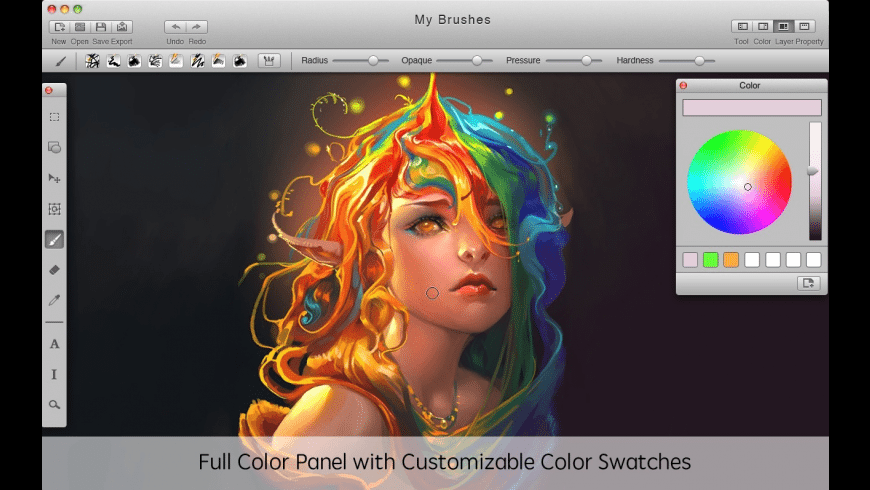Select the I text cursor tool
Image resolution: width=870 pixels, height=490 pixels.
point(54,375)
